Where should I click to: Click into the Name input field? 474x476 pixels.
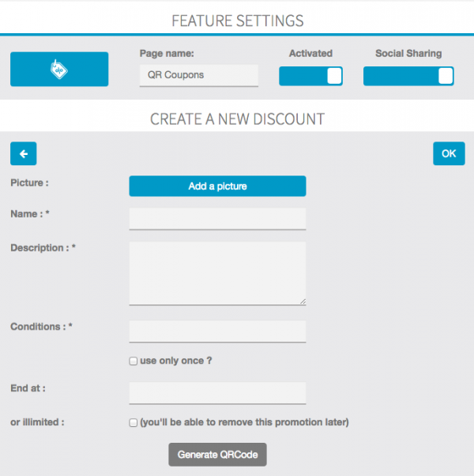coord(217,219)
